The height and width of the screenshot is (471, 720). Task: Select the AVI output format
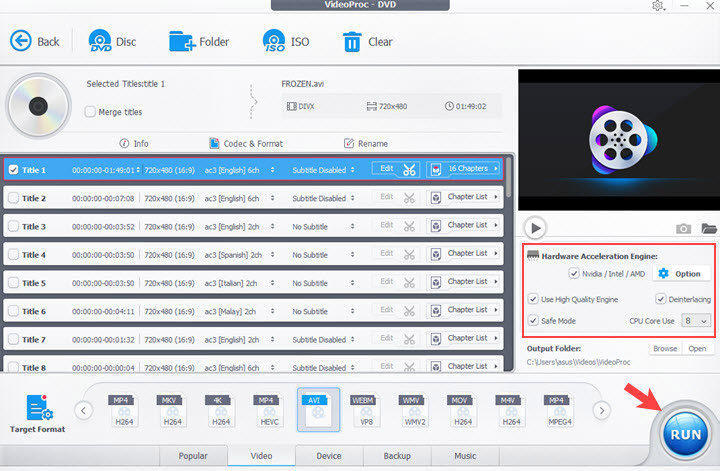pyautogui.click(x=318, y=409)
